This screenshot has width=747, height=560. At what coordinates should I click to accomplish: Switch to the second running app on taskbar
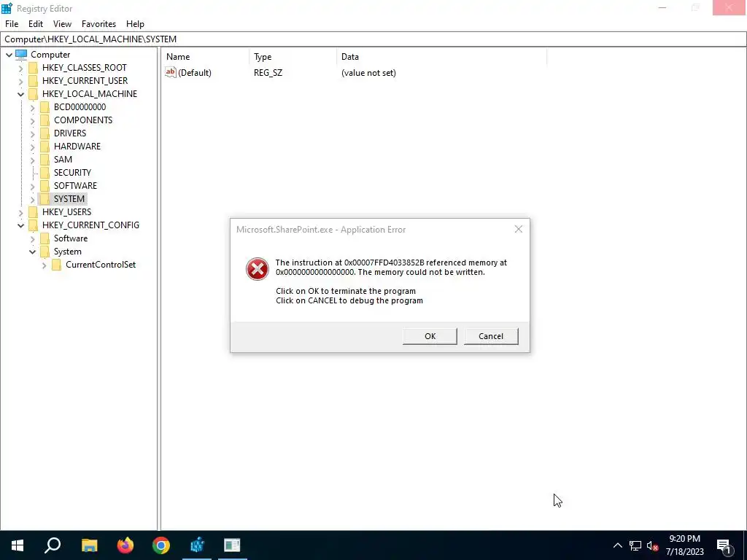233,545
